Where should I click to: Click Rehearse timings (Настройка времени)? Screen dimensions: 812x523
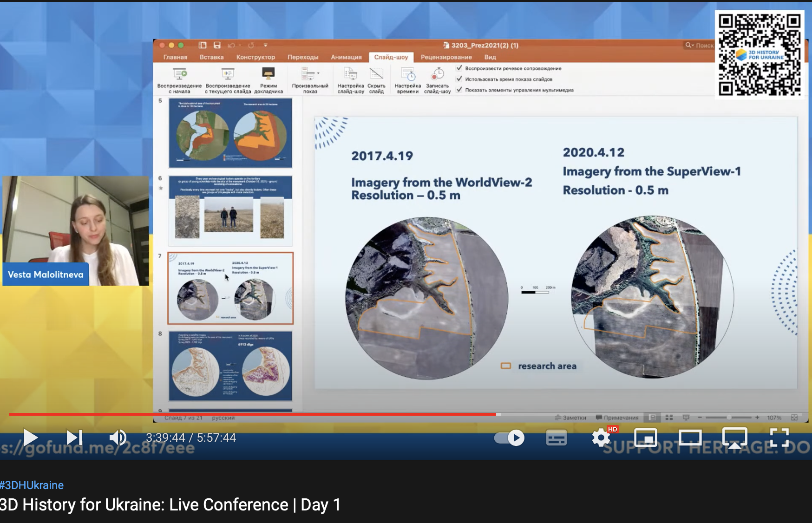(408, 80)
